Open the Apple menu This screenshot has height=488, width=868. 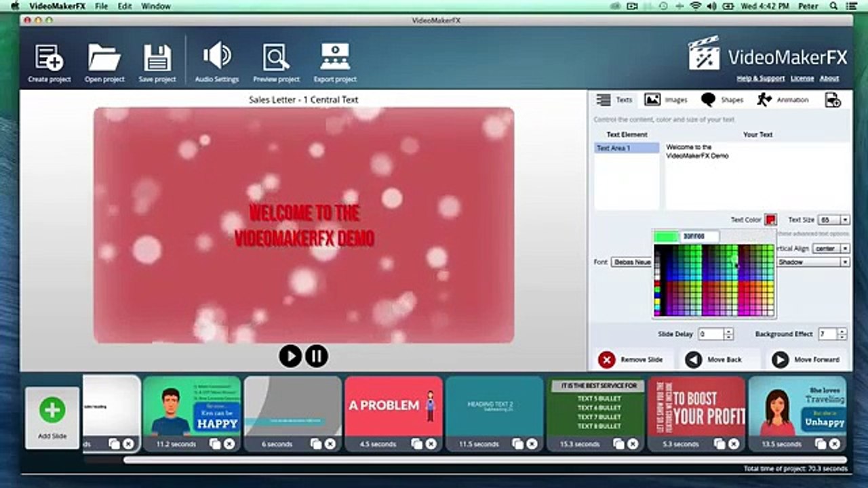15,6
